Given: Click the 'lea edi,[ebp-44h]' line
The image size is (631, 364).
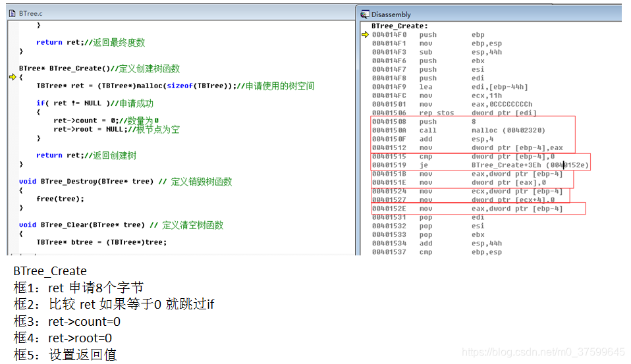Looking at the screenshot, I should 450,87.
